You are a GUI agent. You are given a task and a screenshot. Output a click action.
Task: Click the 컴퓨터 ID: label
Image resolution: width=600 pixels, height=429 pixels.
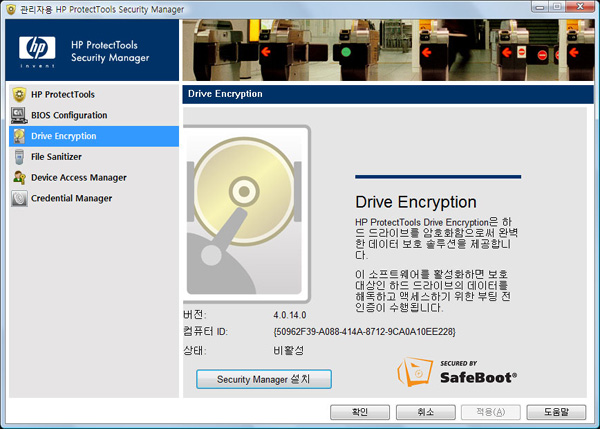(x=205, y=331)
